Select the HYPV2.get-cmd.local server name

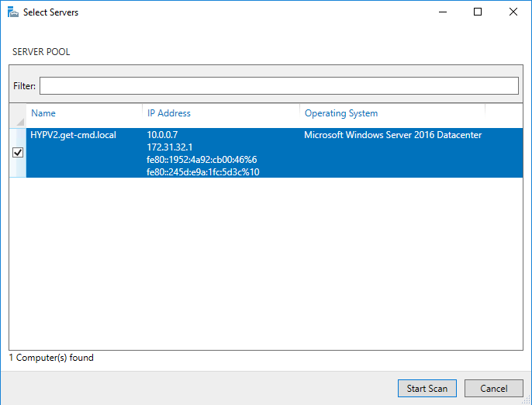point(73,135)
